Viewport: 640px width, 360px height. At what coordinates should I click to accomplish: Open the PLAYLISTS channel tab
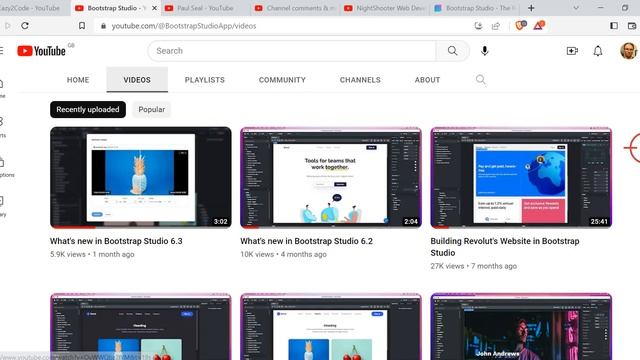coord(205,80)
